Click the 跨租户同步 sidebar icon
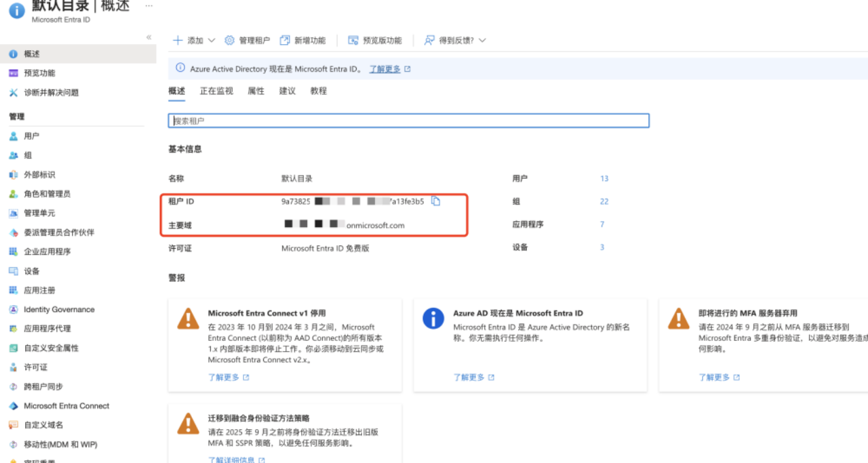 [13, 386]
